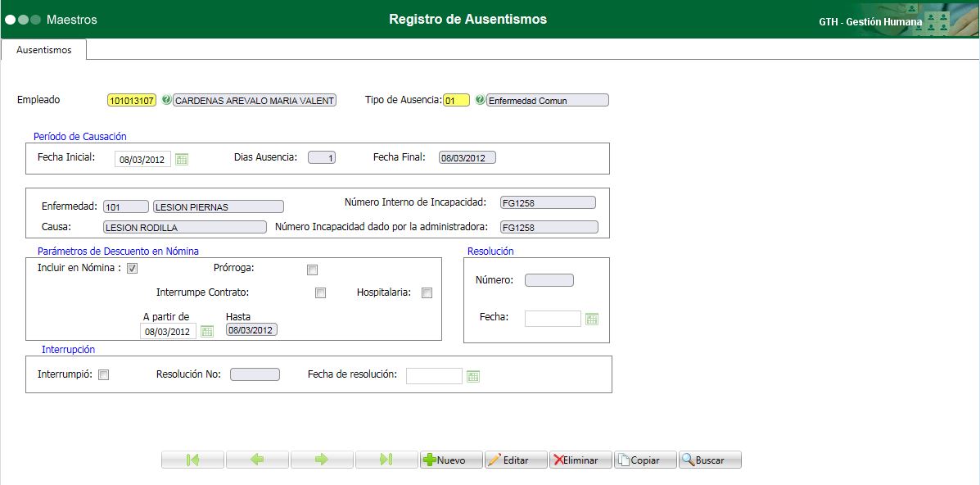This screenshot has height=485, width=980.
Task: Go to the previous record
Action: (257, 460)
